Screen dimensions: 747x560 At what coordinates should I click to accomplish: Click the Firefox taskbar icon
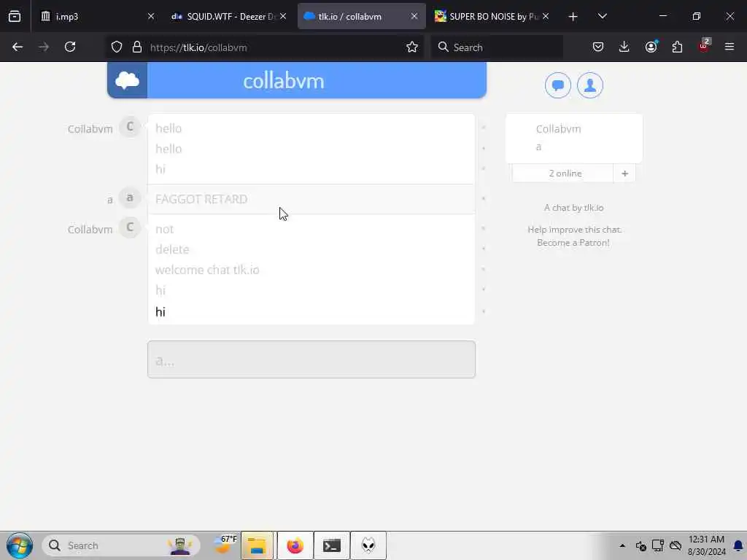(x=295, y=545)
